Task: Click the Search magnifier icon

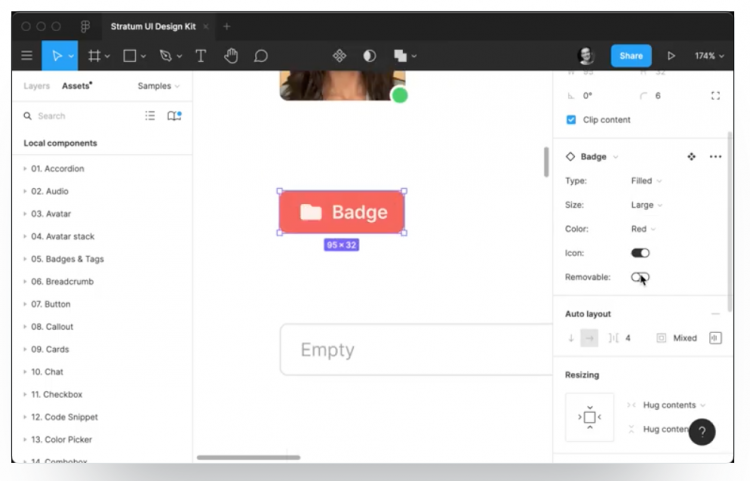Action: pyautogui.click(x=28, y=116)
